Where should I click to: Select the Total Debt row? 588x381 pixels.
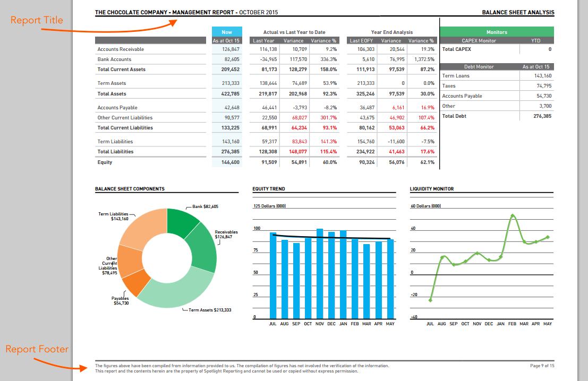(497, 116)
